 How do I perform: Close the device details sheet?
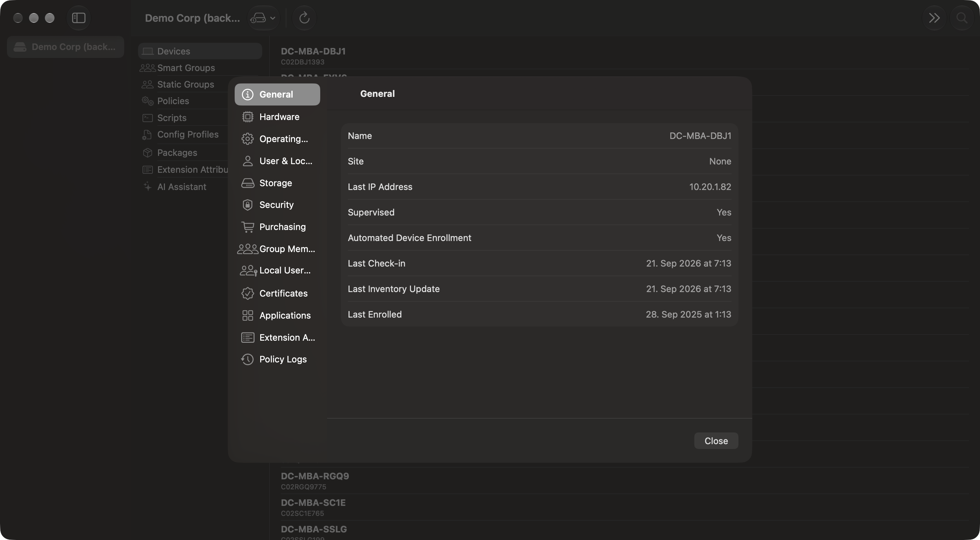point(716,441)
